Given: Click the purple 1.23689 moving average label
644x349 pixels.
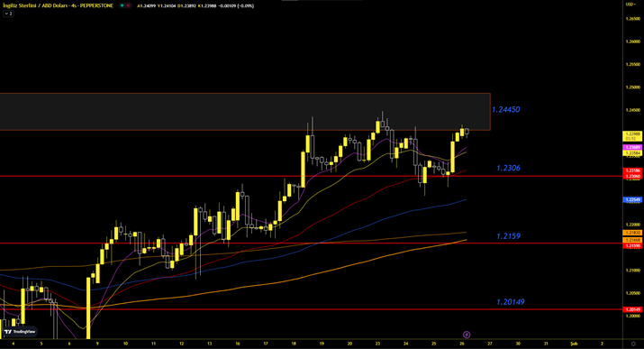Looking at the screenshot, I should pyautogui.click(x=632, y=147).
